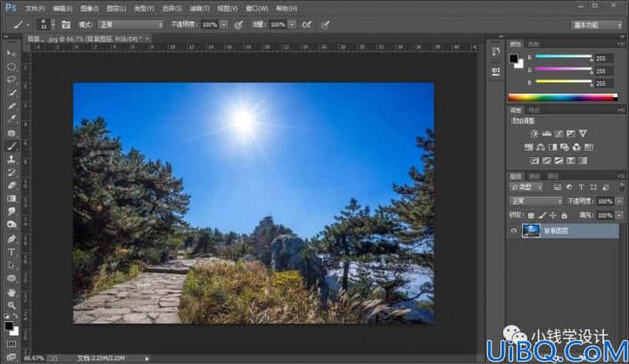Toggle Quick Mask mode
This screenshot has height=364, width=629.
[x=12, y=344]
